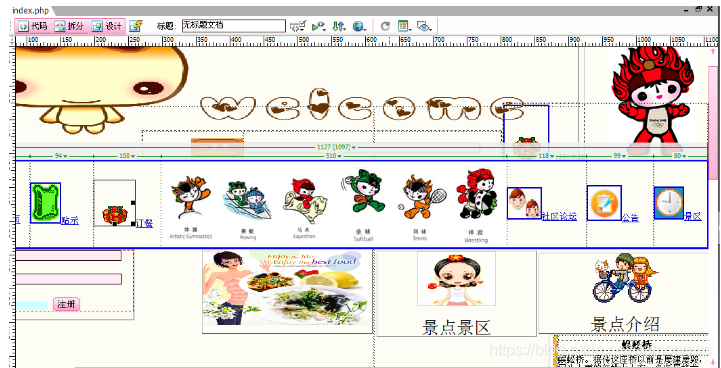Select the Artistic Gymnastics mascot figure
Viewport: 721px width, 368px height.
(x=190, y=198)
